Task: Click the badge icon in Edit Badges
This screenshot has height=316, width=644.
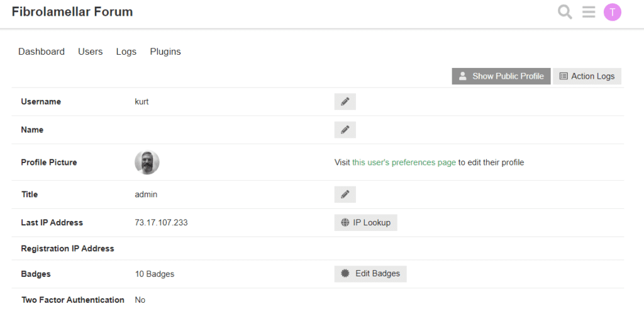Action: (x=345, y=273)
